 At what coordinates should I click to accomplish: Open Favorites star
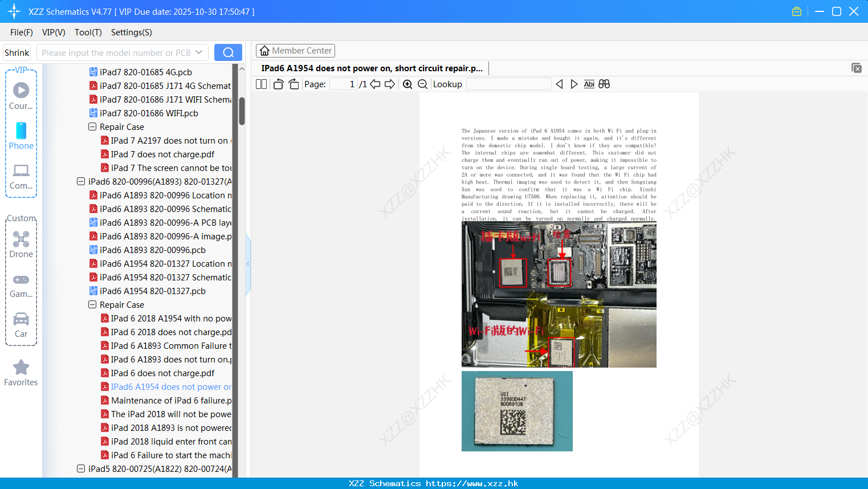[21, 373]
